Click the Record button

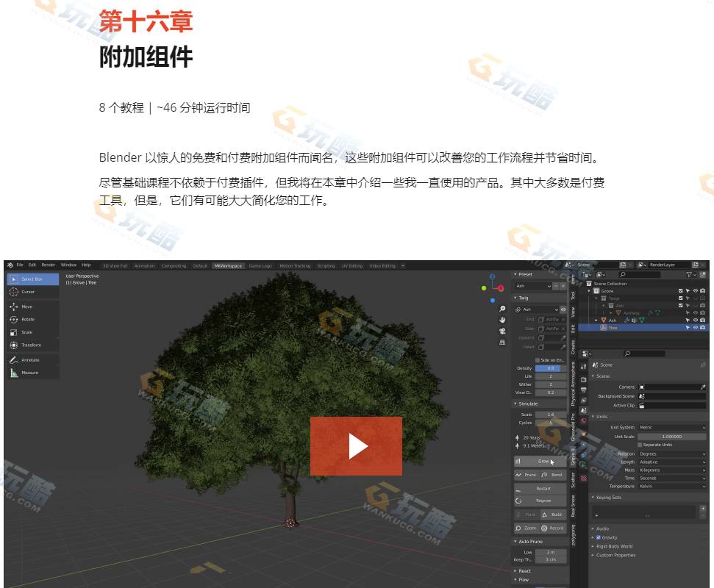pyautogui.click(x=554, y=528)
